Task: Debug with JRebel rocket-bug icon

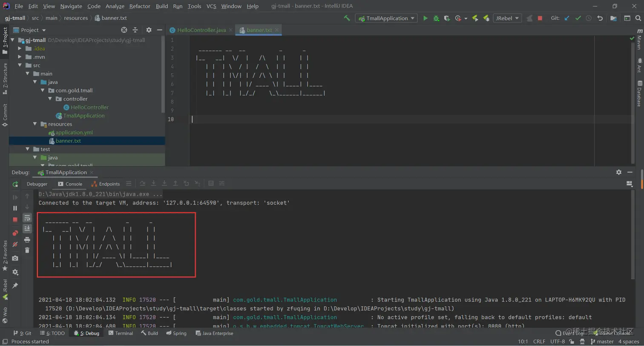Action: pyautogui.click(x=486, y=18)
